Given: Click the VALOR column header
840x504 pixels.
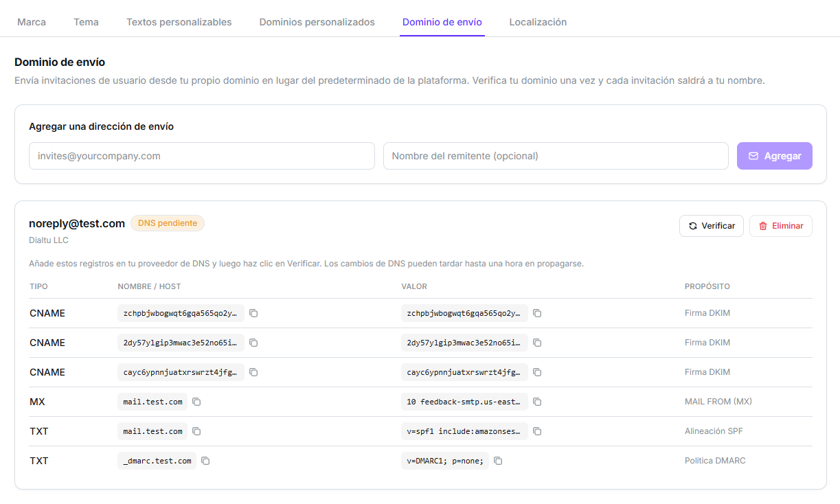Looking at the screenshot, I should tap(414, 286).
